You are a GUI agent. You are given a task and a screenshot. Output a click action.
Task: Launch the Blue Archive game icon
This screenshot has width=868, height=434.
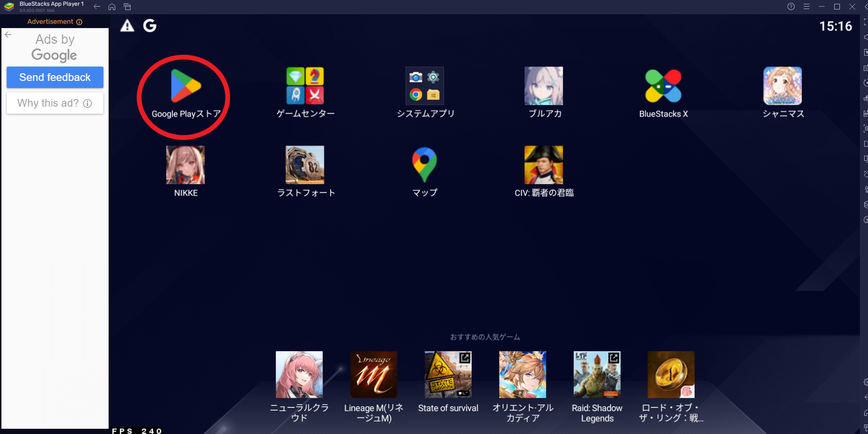pyautogui.click(x=544, y=86)
